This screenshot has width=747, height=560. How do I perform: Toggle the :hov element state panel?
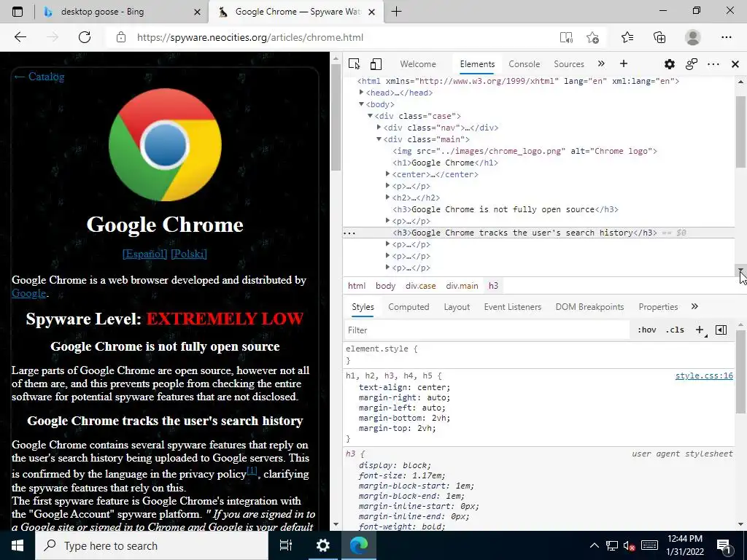pyautogui.click(x=646, y=330)
